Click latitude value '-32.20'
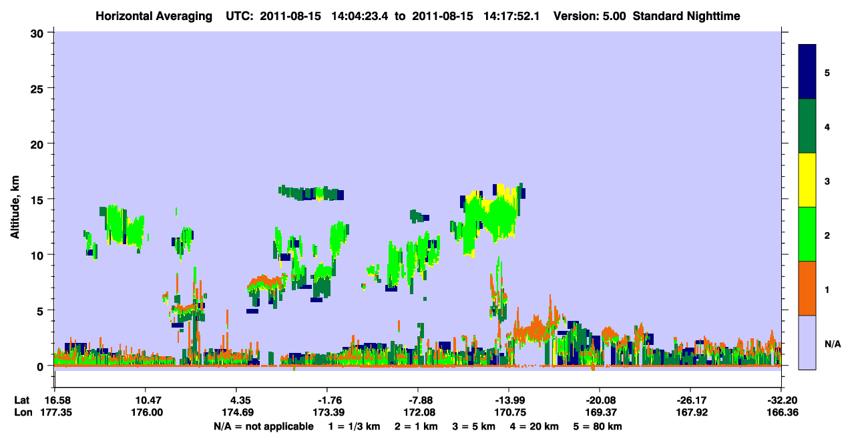This screenshot has height=445, width=868. pos(782,400)
